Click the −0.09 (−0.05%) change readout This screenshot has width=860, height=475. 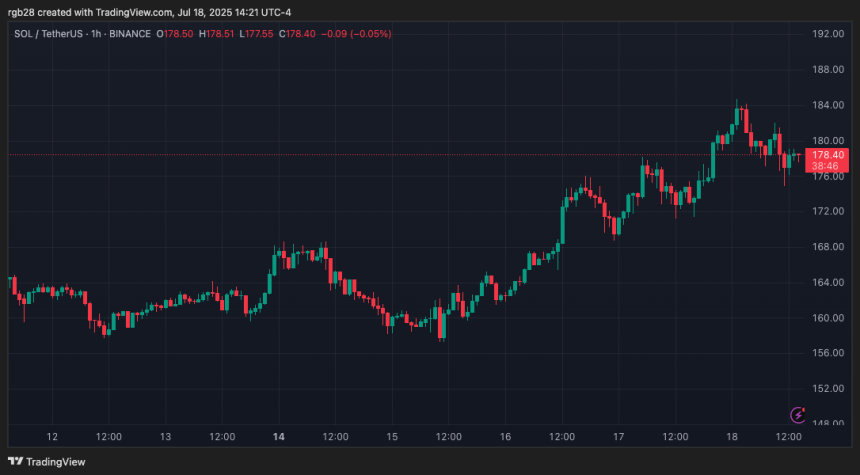pyautogui.click(x=358, y=34)
